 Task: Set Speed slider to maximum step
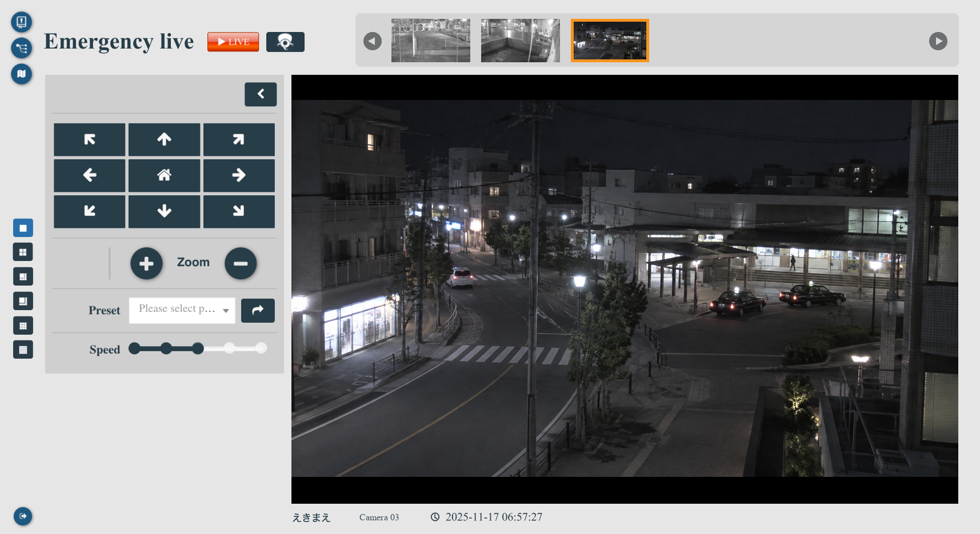point(261,348)
